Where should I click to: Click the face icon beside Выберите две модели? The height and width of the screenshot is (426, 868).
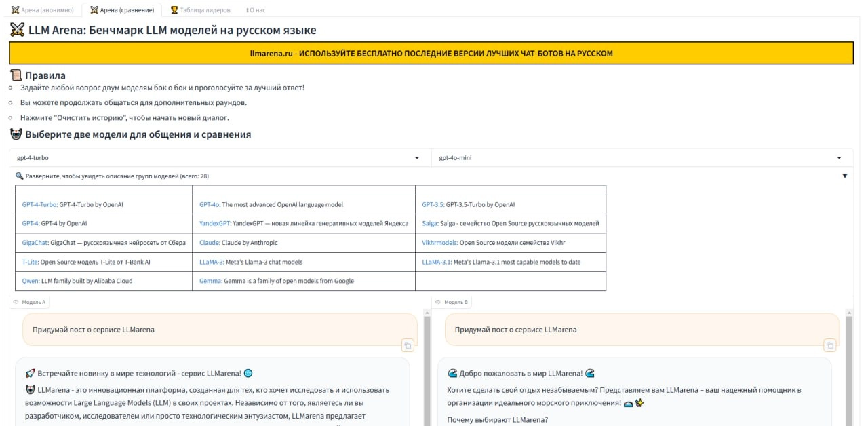pos(16,134)
